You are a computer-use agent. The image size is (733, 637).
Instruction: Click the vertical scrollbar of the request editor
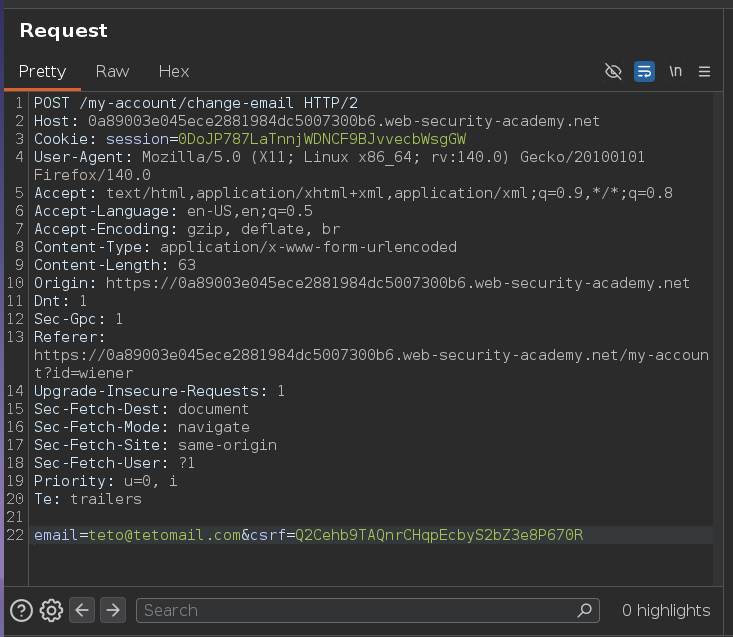(x=718, y=339)
